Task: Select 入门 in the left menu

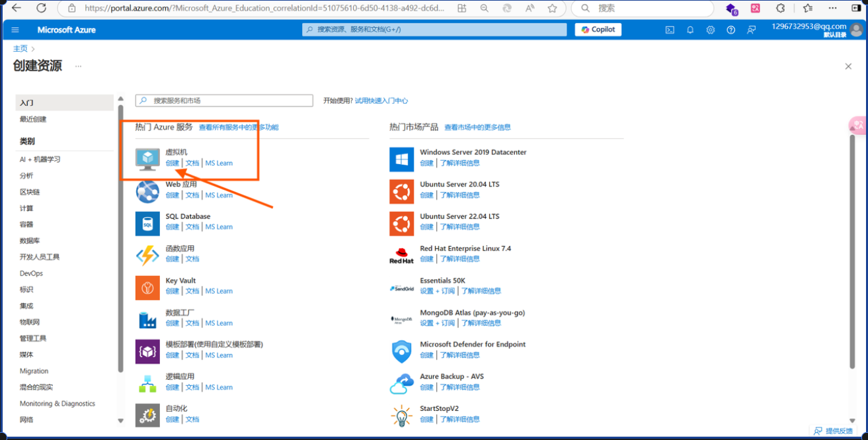Action: [x=65, y=103]
